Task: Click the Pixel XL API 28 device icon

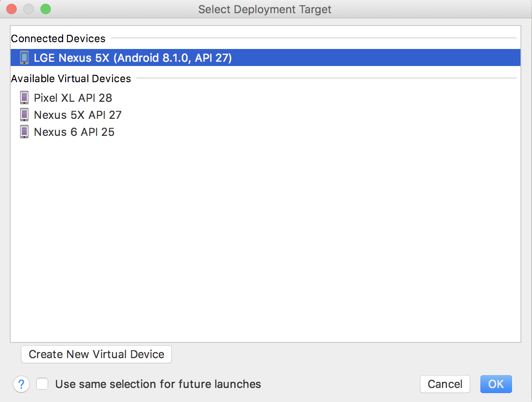Action: pyautogui.click(x=24, y=98)
